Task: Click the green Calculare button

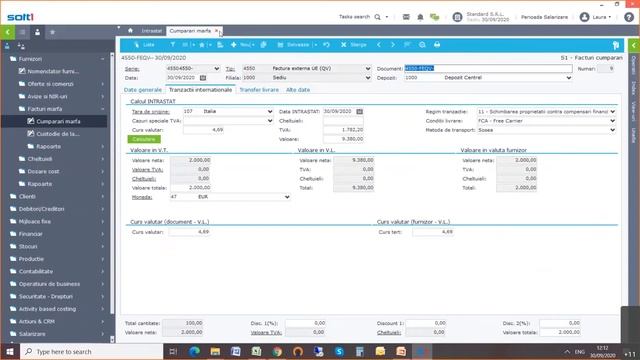Action: [144, 139]
